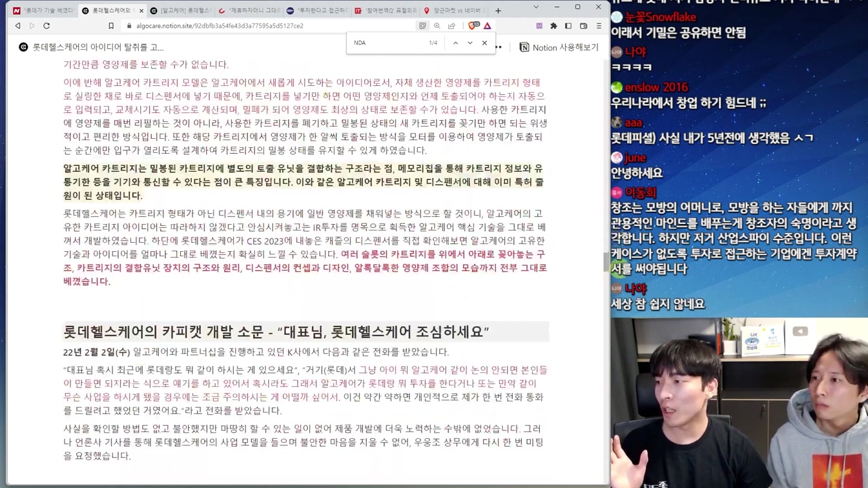Open the browser hamburger menu
The width and height of the screenshot is (868, 488).
click(x=599, y=26)
